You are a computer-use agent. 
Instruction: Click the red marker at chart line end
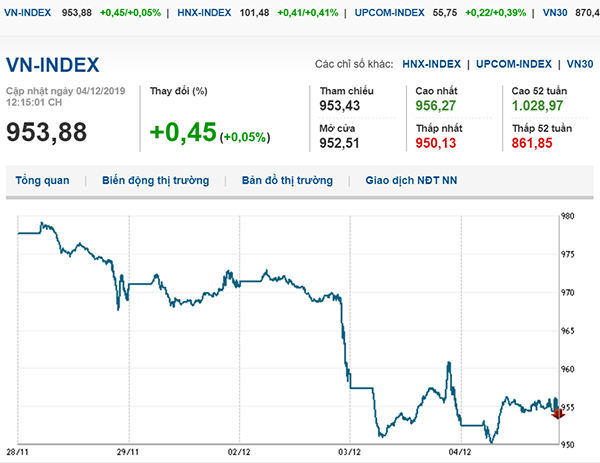pos(557,413)
